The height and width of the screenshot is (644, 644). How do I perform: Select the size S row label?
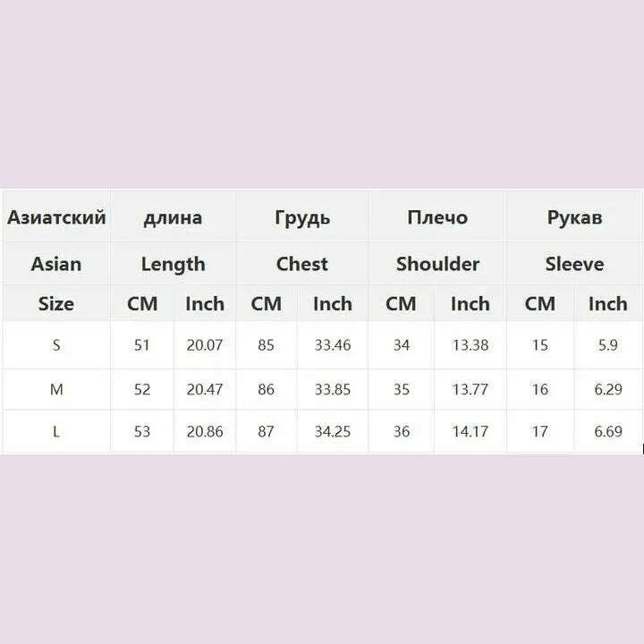point(56,345)
